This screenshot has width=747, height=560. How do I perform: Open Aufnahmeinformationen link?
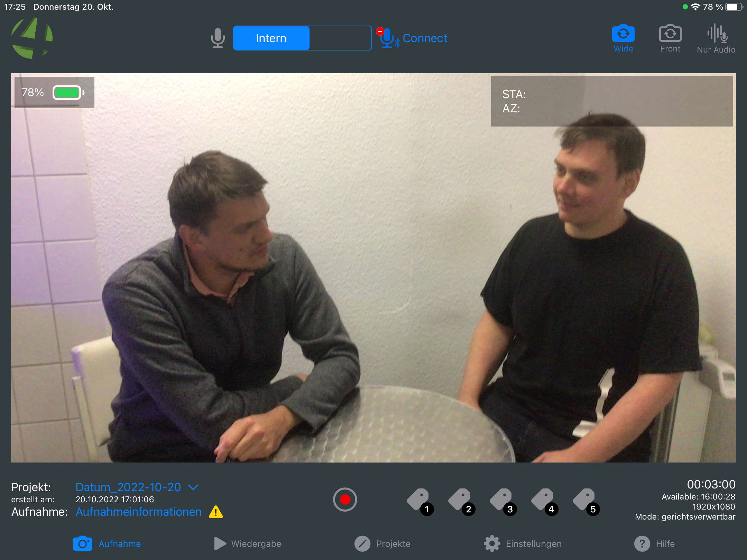[x=138, y=512]
